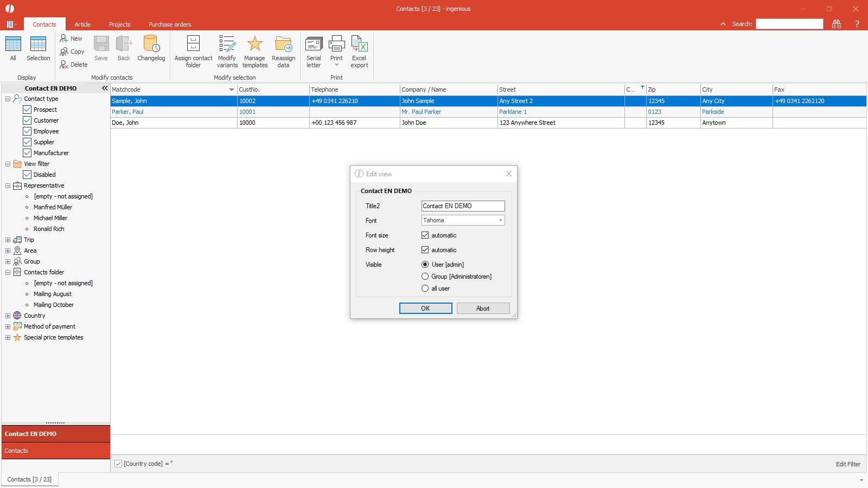Click the Modify variants icon

click(227, 44)
